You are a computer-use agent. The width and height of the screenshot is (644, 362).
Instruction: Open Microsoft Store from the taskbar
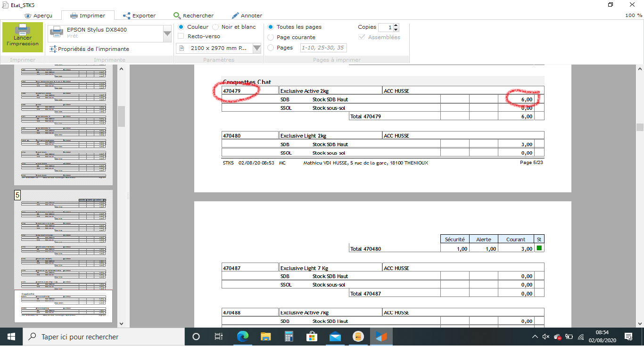(312, 337)
